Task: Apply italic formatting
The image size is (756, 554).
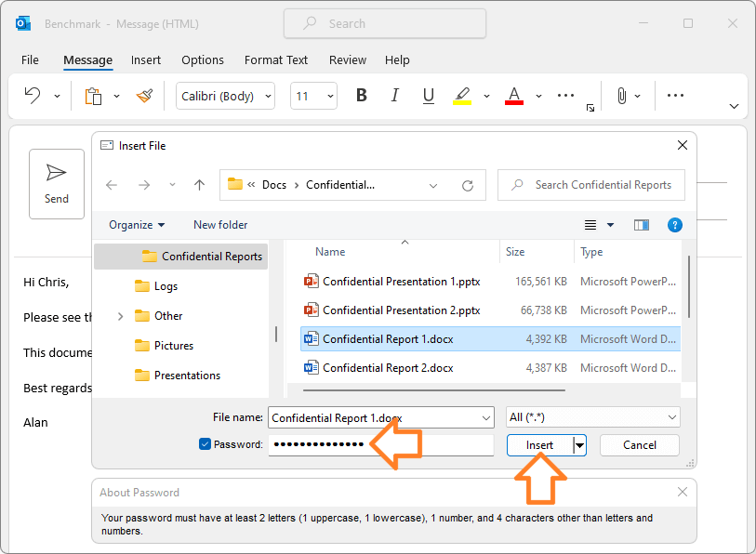Action: [x=394, y=96]
